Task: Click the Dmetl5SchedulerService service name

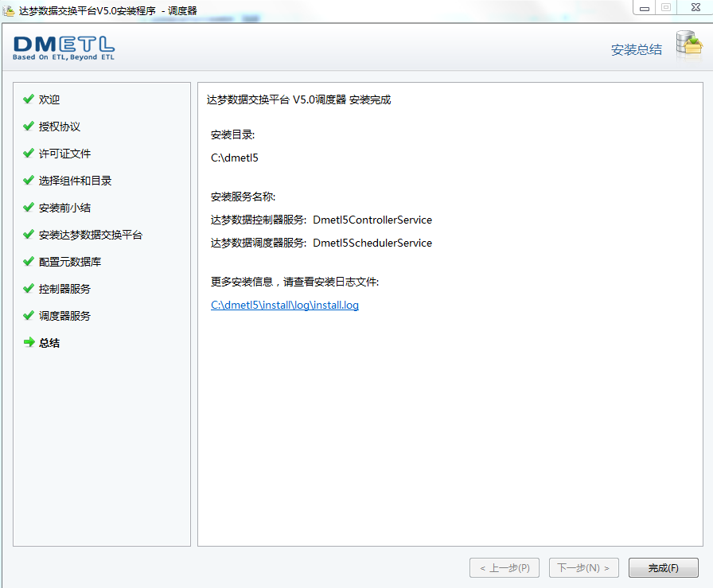Action: [372, 243]
